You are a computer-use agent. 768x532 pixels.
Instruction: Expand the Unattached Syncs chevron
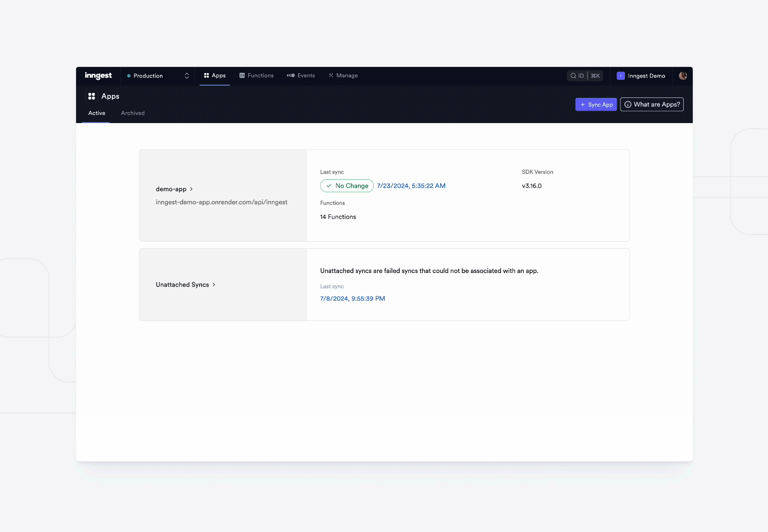click(214, 285)
